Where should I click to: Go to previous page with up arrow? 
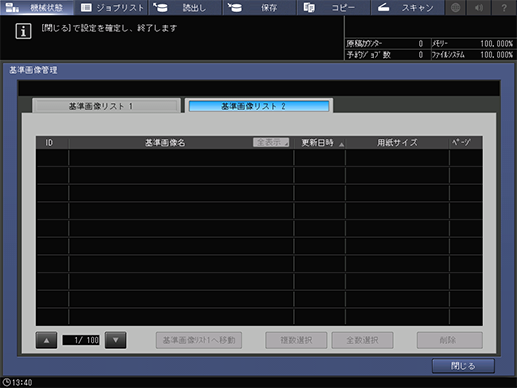click(x=46, y=340)
